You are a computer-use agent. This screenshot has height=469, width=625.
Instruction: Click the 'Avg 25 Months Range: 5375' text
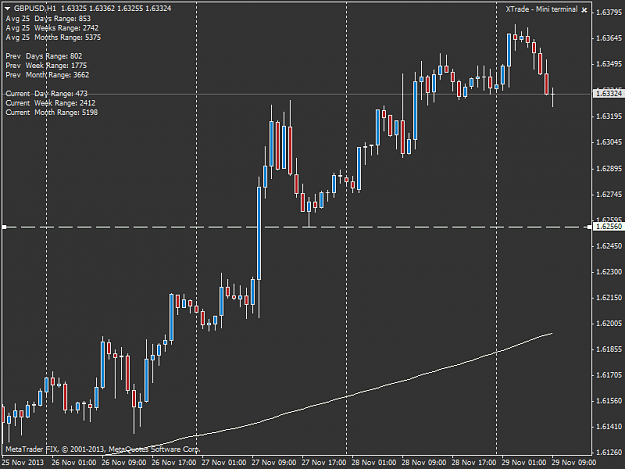click(x=53, y=37)
